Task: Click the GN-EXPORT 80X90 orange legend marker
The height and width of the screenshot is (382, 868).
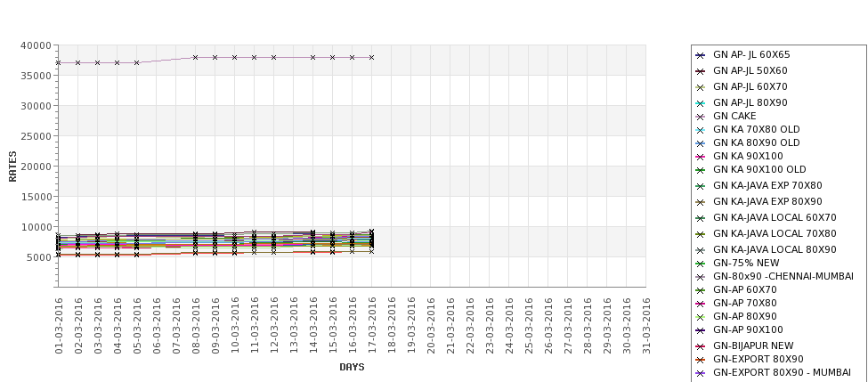Action: pos(701,360)
